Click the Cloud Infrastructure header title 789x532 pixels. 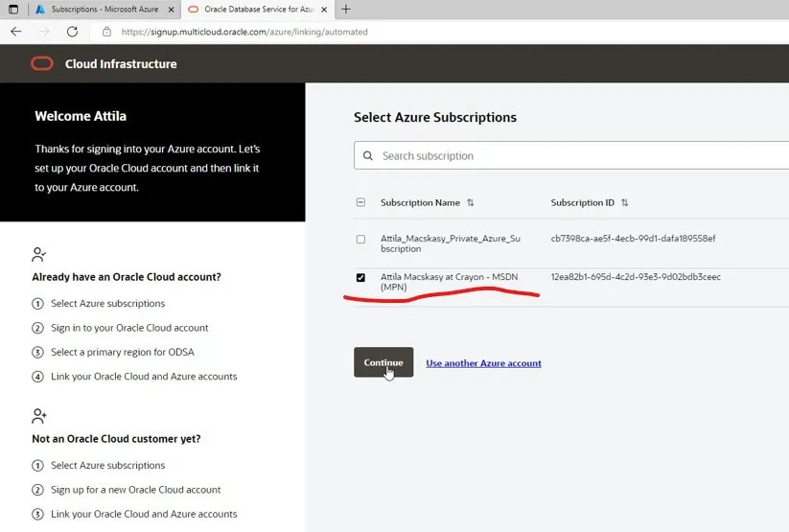coord(121,64)
